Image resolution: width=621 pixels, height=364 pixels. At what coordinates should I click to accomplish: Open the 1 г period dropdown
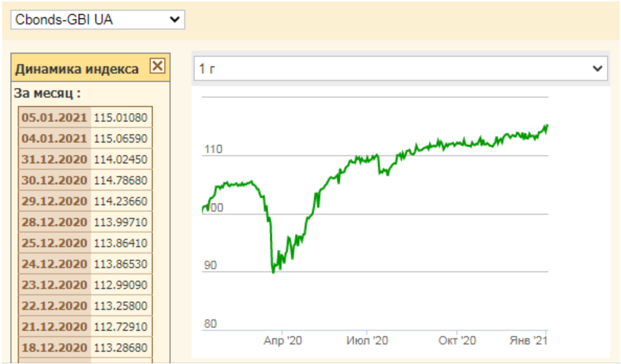point(401,68)
